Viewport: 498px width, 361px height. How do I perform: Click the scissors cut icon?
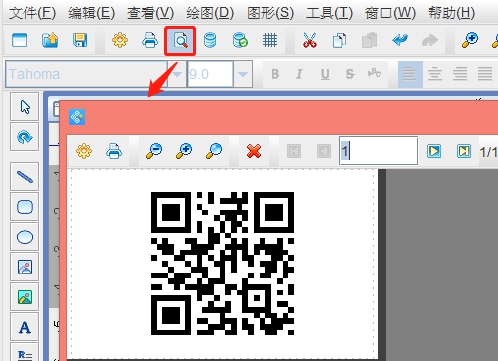point(310,41)
